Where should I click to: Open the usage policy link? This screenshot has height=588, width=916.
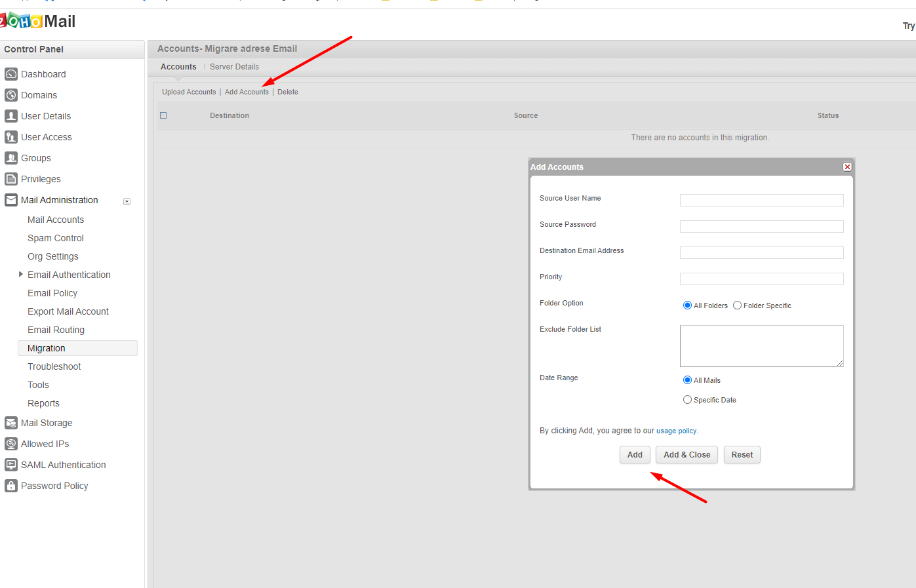[676, 431]
